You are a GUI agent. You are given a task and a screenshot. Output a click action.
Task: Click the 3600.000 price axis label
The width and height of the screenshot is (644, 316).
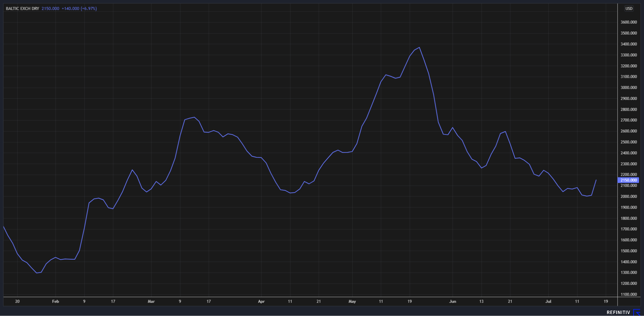629,22
